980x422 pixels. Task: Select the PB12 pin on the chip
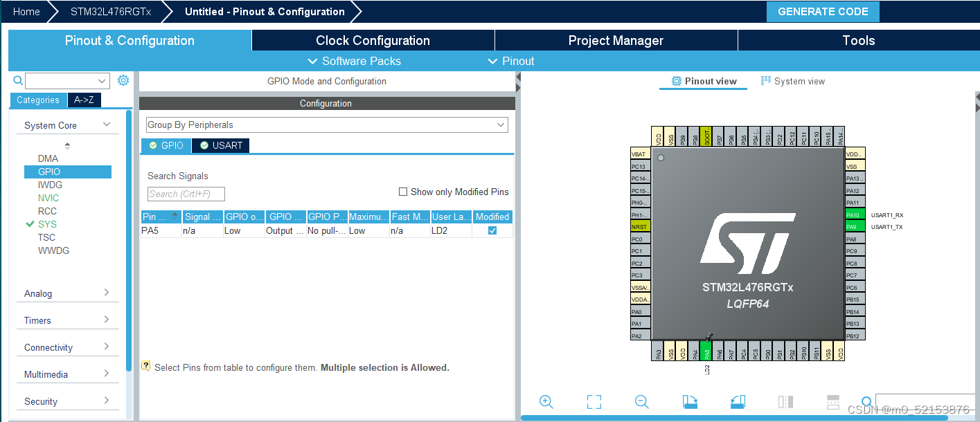pyautogui.click(x=855, y=336)
